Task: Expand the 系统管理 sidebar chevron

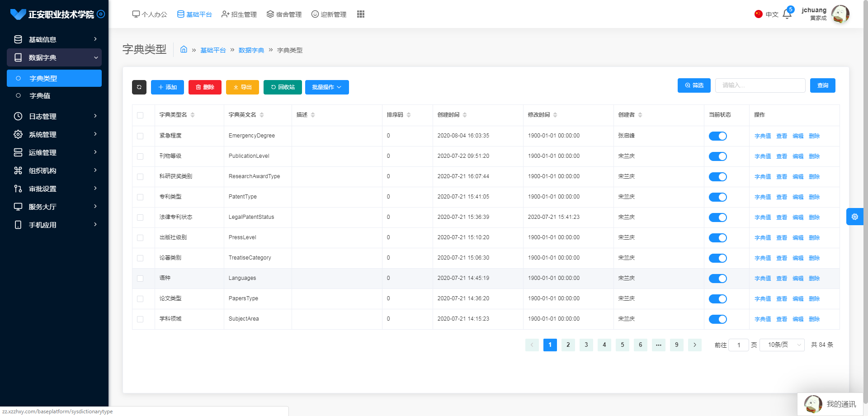Action: click(x=95, y=134)
